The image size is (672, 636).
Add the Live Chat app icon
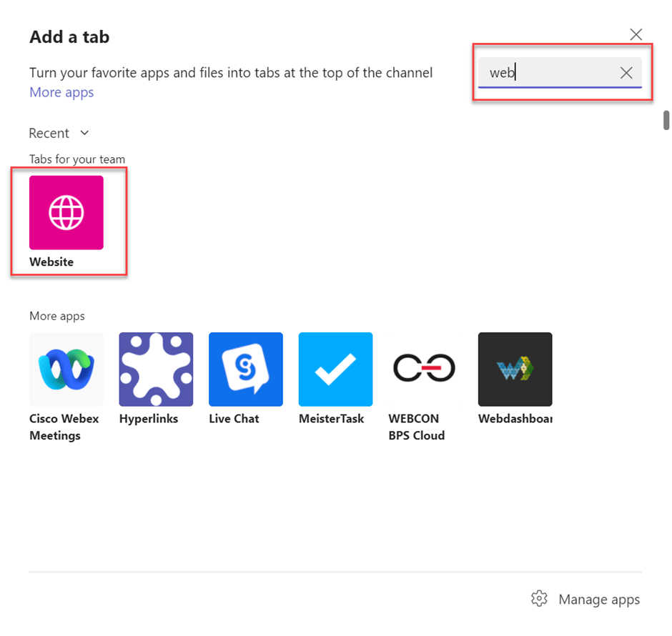(x=246, y=369)
